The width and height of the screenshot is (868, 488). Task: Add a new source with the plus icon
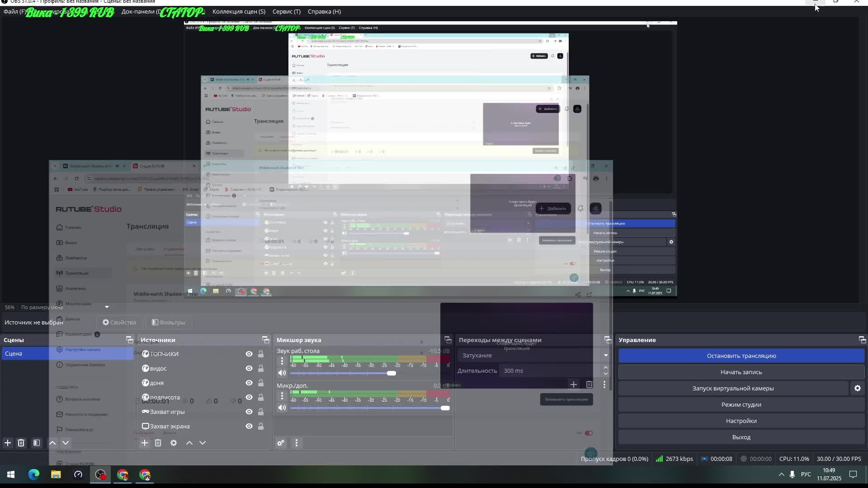(x=144, y=443)
